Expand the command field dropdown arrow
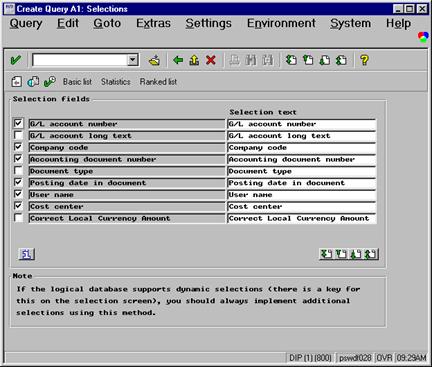432x367 pixels. point(133,60)
